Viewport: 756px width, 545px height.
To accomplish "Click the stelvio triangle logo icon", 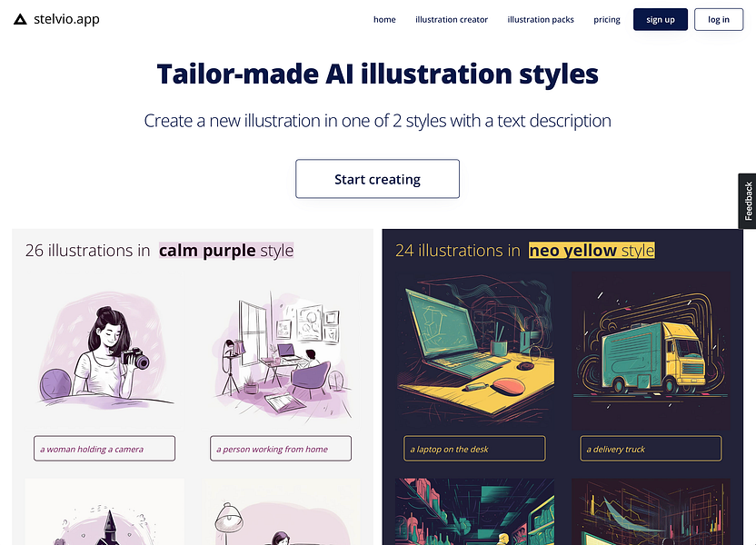I will [20, 19].
